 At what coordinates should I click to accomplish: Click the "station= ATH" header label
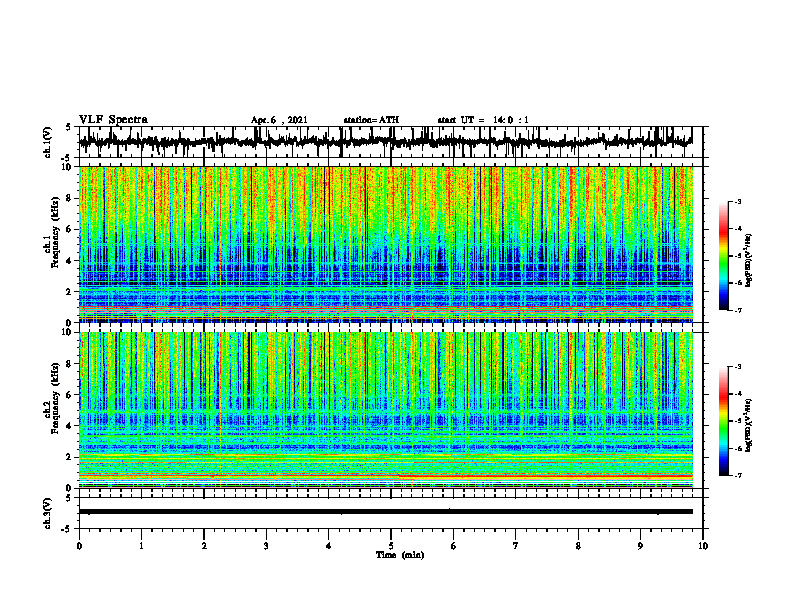click(371, 120)
